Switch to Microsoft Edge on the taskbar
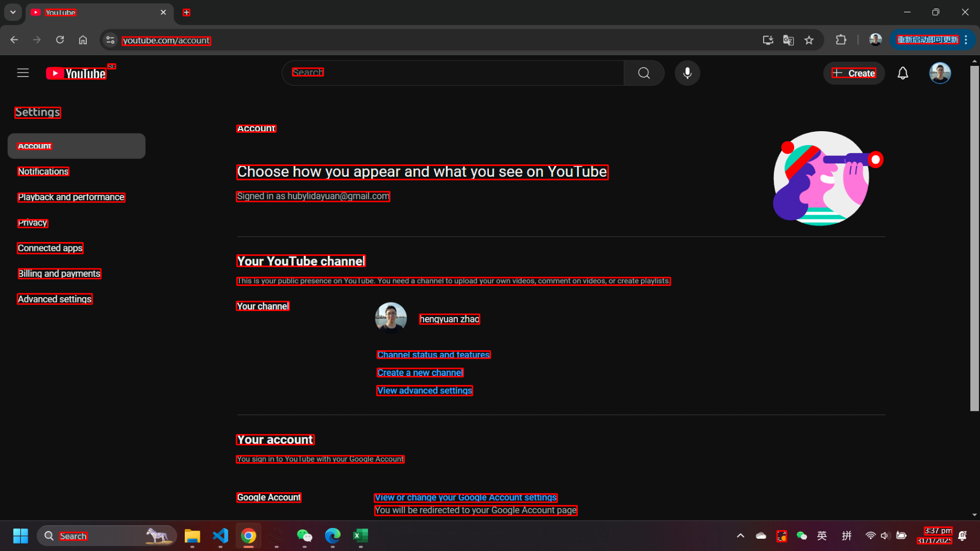980x551 pixels. [333, 535]
